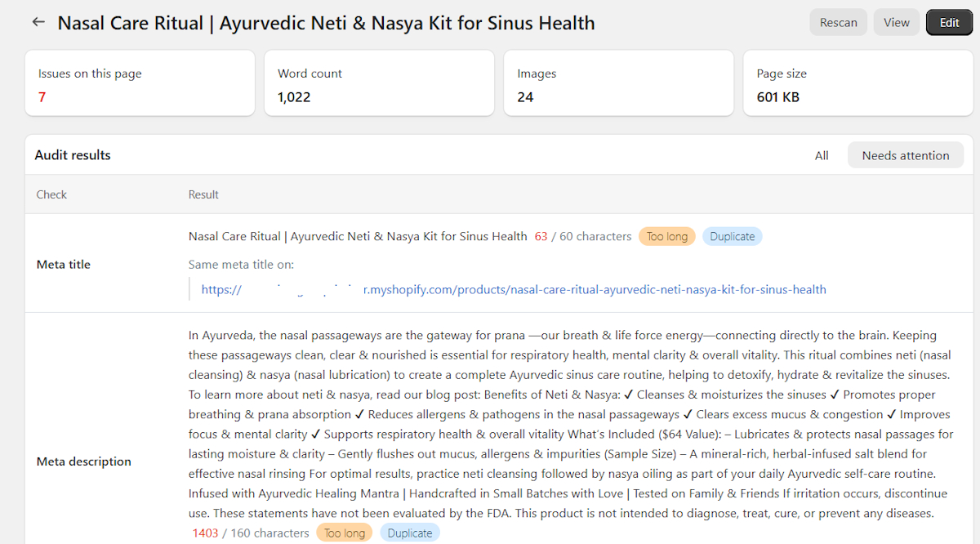Viewport: 980px width, 544px height.
Task: Click the Check column header
Action: 51,194
